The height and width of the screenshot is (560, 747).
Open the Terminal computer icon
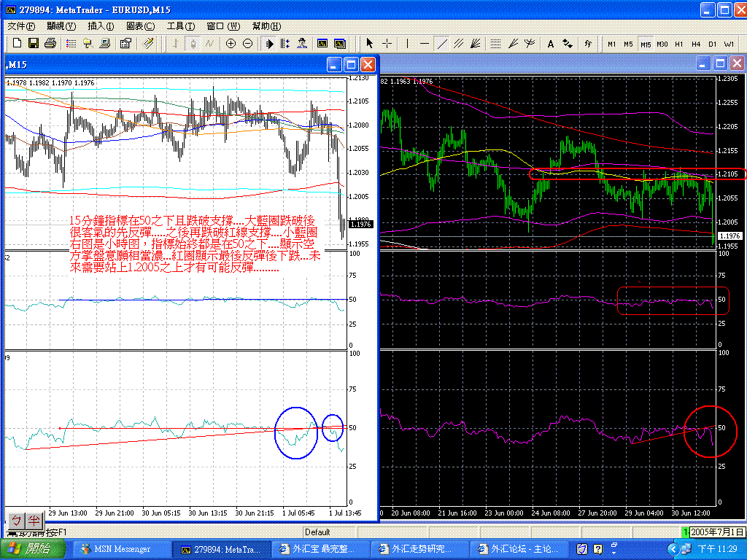pyautogui.click(x=105, y=43)
